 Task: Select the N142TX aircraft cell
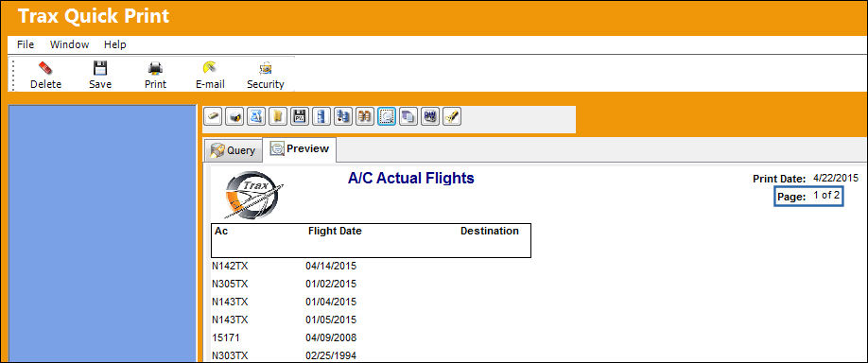coord(230,267)
